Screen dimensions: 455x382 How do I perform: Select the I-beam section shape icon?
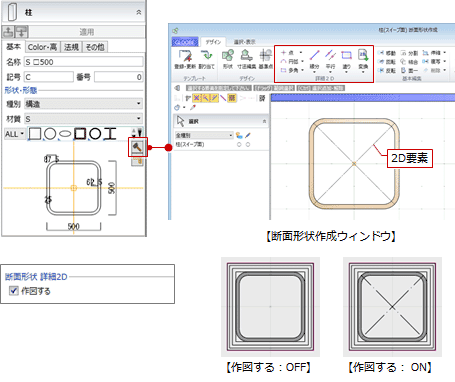[x=110, y=134]
